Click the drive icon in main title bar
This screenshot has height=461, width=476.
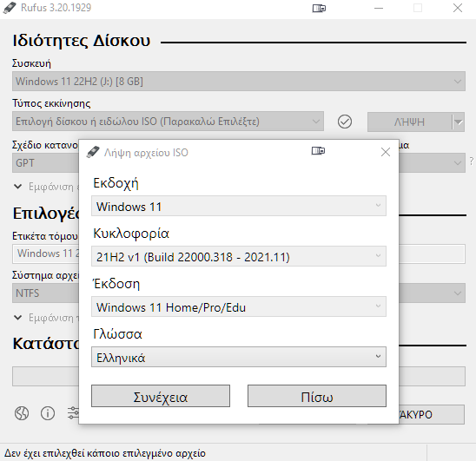click(x=319, y=8)
